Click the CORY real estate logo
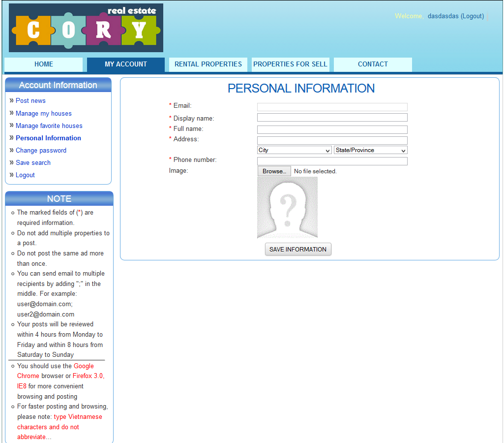This screenshot has width=504, height=443. click(x=85, y=28)
